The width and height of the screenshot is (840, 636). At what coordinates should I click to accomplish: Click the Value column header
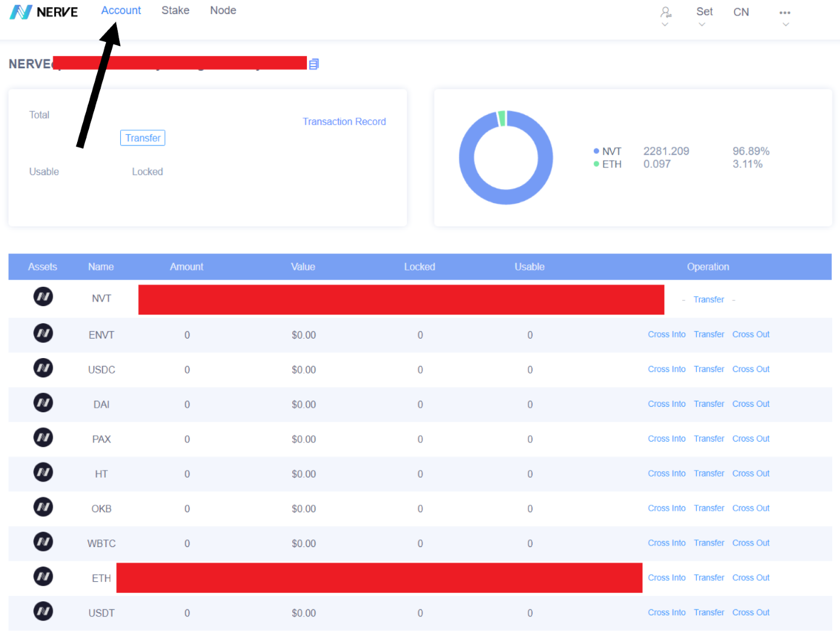pyautogui.click(x=303, y=267)
